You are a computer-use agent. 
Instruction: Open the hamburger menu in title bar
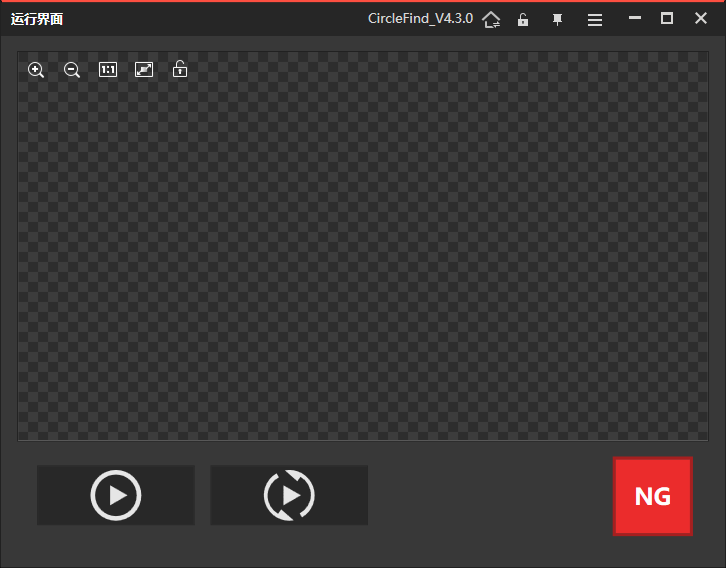click(595, 20)
